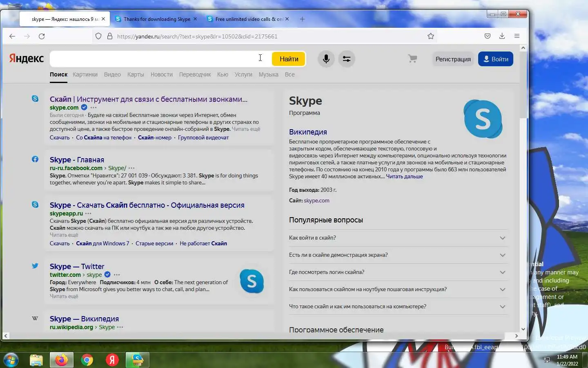Open the Все services tab
The image size is (588, 368).
pyautogui.click(x=290, y=74)
